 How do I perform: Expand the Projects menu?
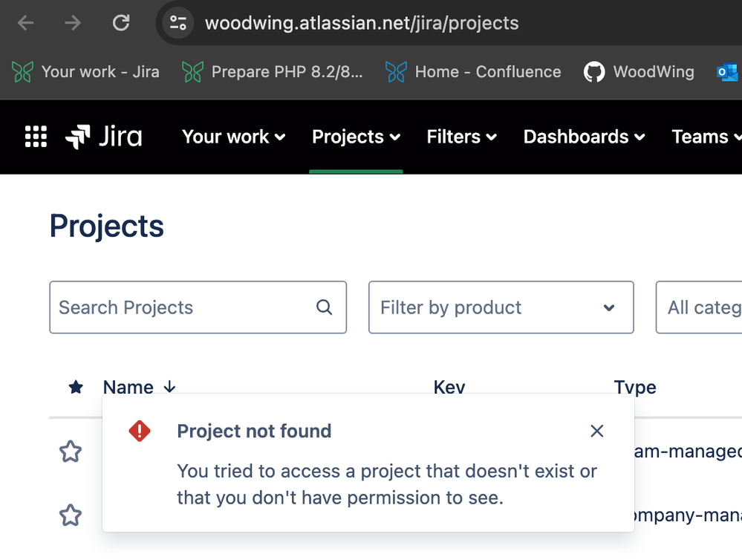(x=357, y=137)
